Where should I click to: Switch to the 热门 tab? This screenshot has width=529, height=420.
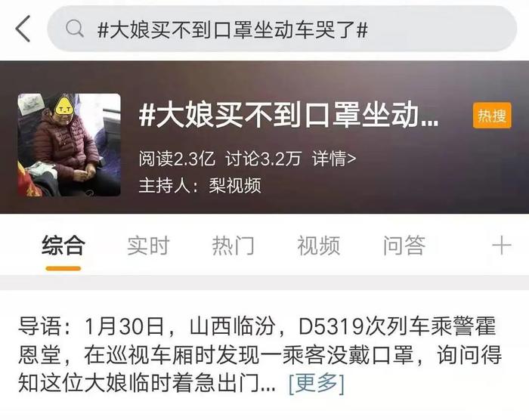point(233,246)
